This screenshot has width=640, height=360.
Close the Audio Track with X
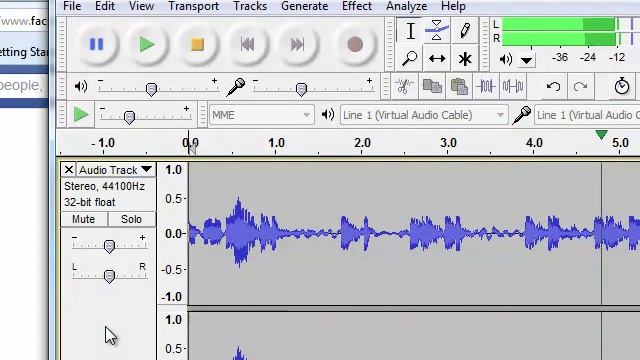[69, 169]
